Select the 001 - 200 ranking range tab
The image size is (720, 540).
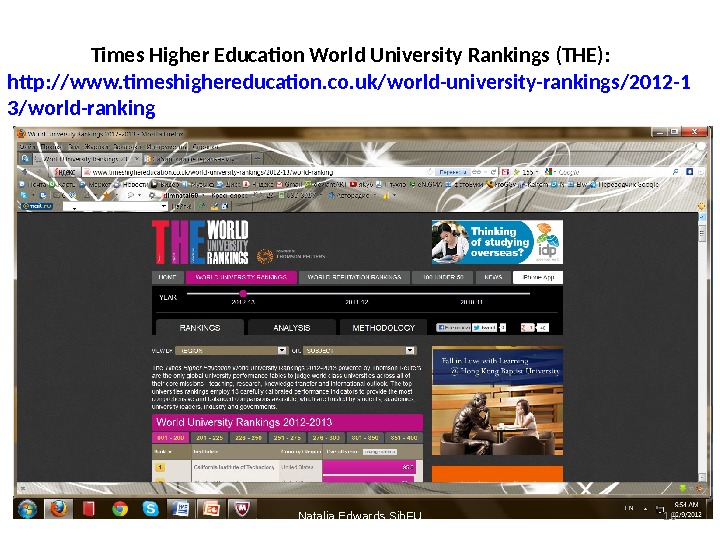click(x=170, y=438)
